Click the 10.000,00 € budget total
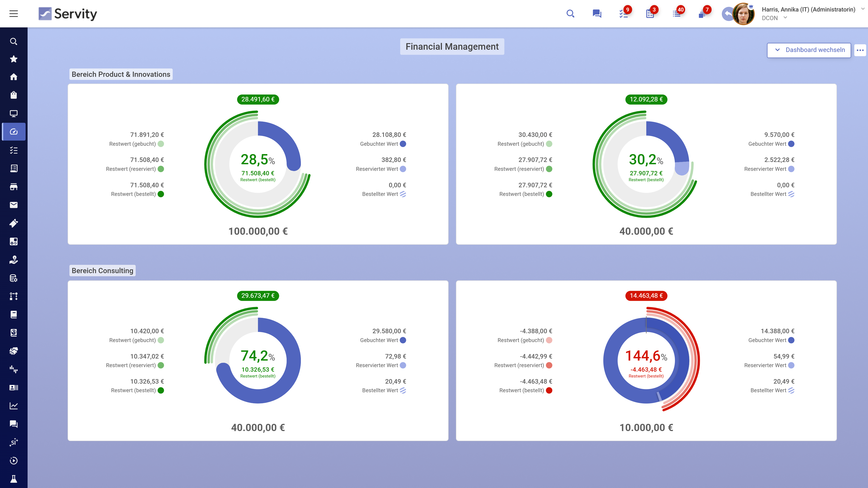Screen dimensions: 868x488 pyautogui.click(x=646, y=428)
